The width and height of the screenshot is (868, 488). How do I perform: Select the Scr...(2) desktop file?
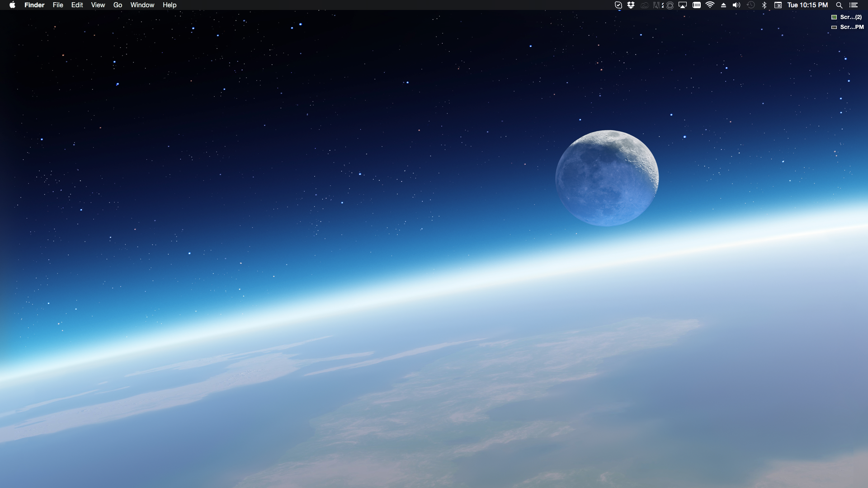(847, 17)
